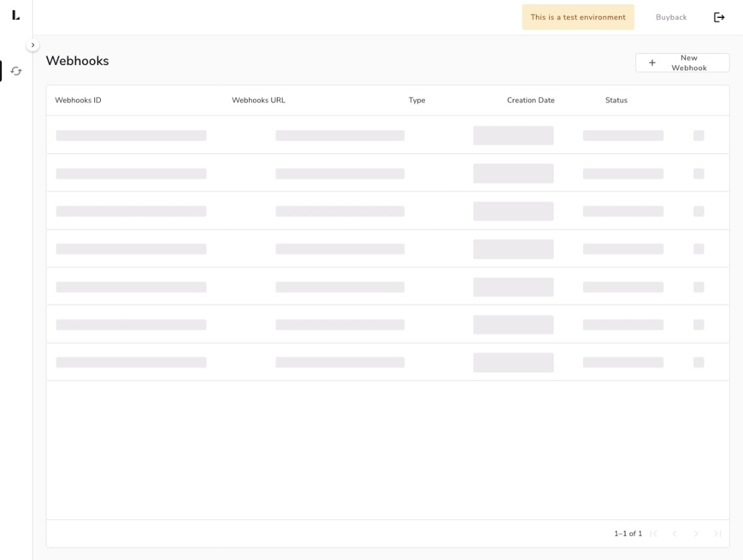Screen dimensions: 743x560
Task: Open Webhooks via the sidebar sync icon
Action: [16, 71]
